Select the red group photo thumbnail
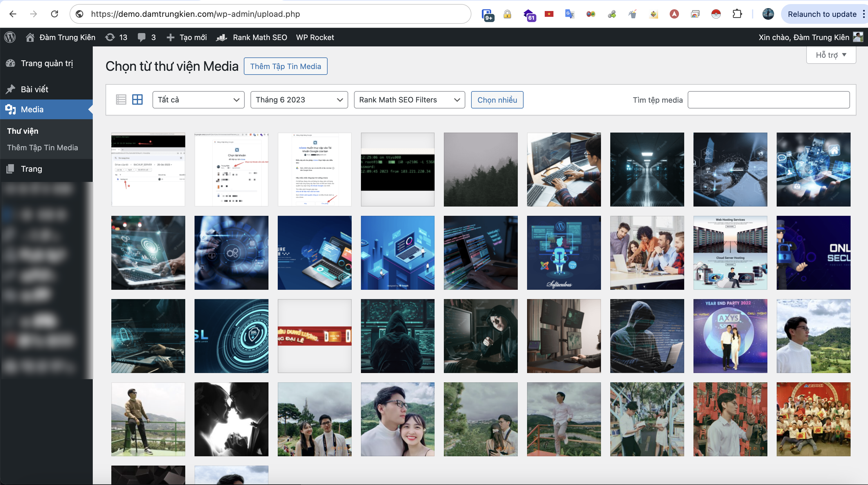This screenshot has height=485, width=868. [x=813, y=419]
